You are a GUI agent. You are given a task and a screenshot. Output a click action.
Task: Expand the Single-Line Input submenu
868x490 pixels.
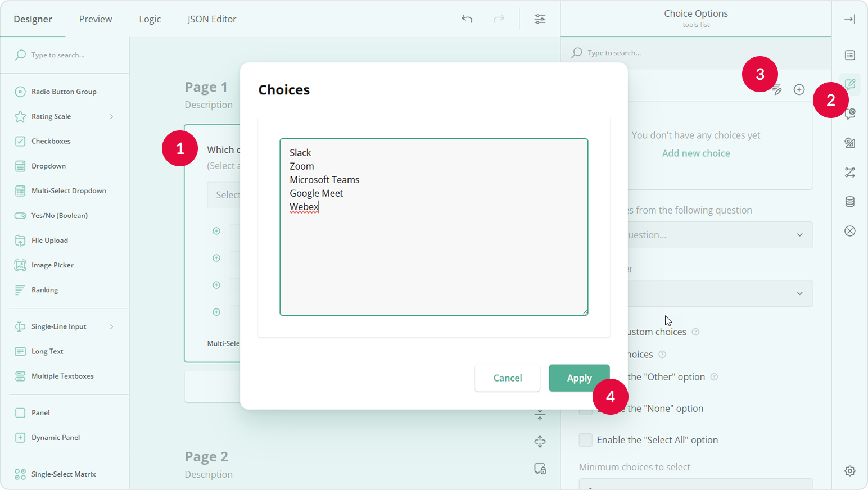tap(111, 326)
